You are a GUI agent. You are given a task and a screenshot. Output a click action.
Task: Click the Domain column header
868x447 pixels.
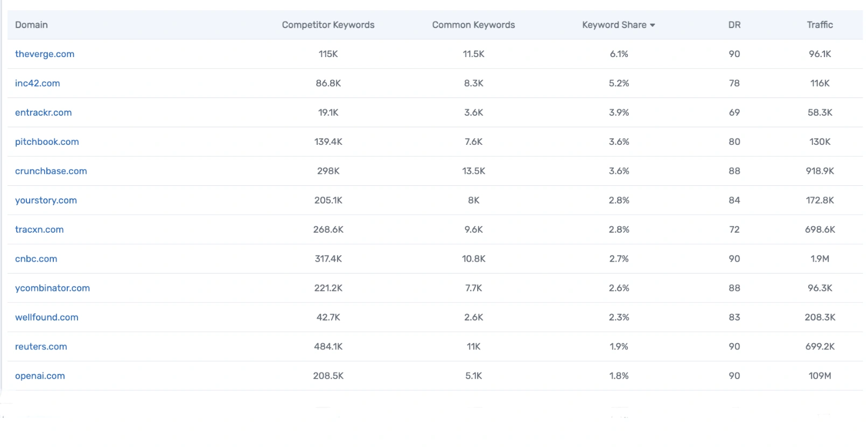click(x=31, y=25)
